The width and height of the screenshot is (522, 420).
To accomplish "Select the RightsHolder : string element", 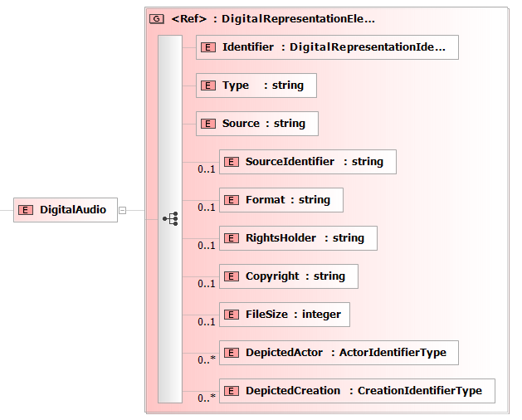I will tap(298, 238).
